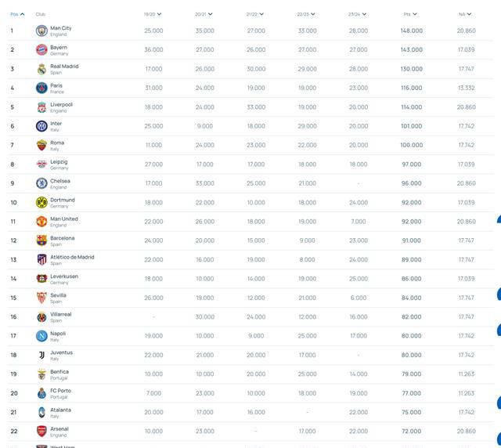This screenshot has width=501, height=448.
Task: Click the Man City club crest
Action: point(41,31)
